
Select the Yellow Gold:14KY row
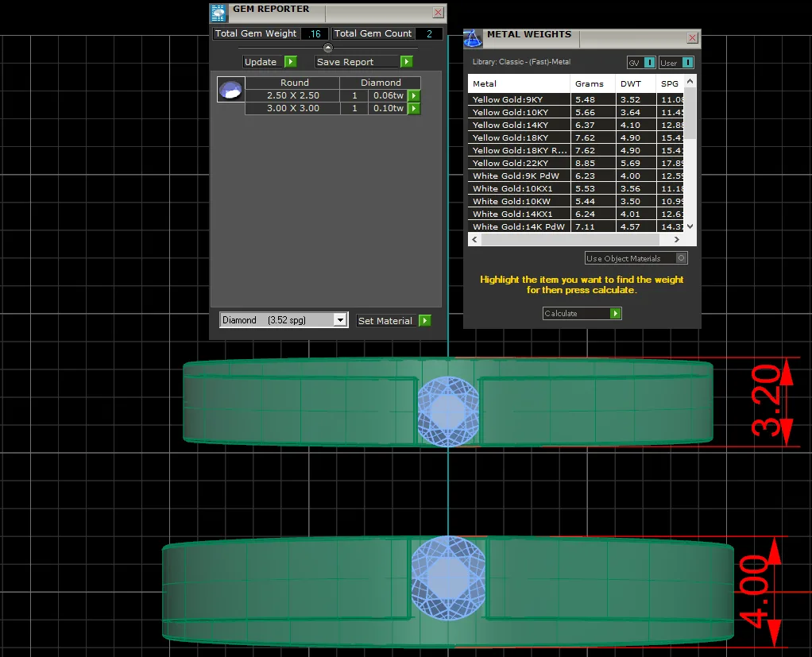click(576, 125)
